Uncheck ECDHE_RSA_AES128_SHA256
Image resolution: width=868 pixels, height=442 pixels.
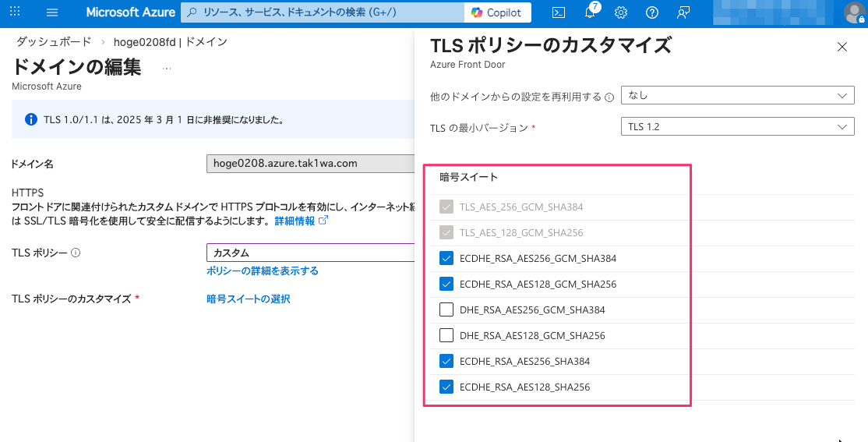tap(446, 387)
